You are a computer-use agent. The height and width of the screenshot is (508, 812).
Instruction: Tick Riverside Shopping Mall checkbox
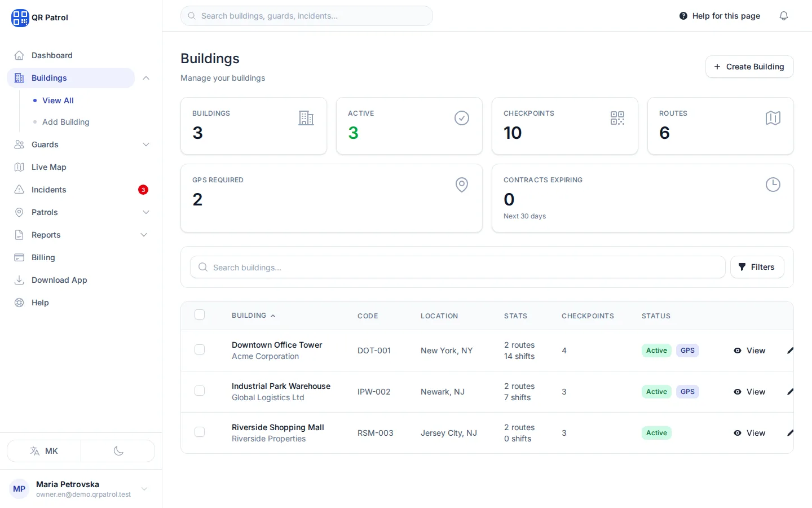pyautogui.click(x=200, y=432)
